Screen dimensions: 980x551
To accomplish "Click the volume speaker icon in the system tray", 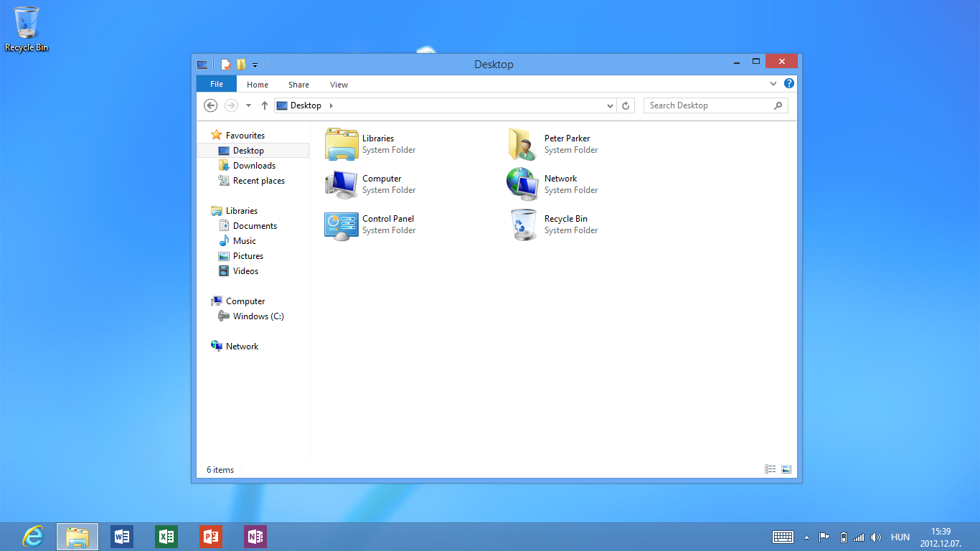I will (x=875, y=537).
